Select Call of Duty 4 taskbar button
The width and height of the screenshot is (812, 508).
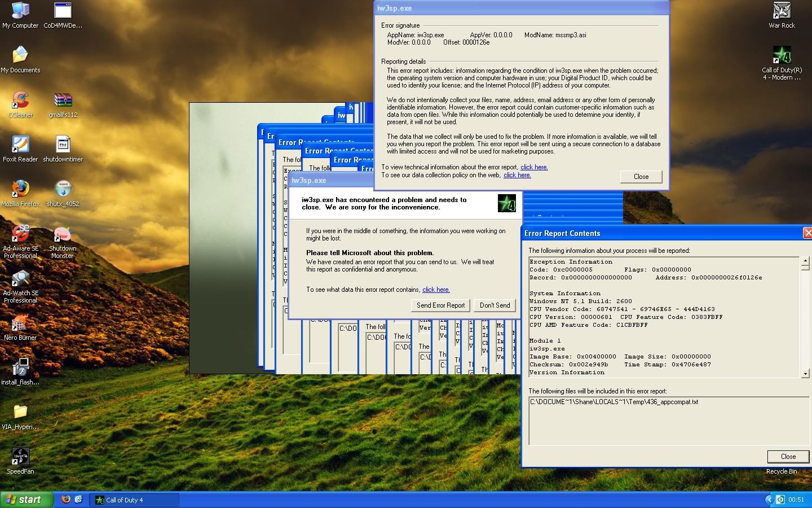134,500
